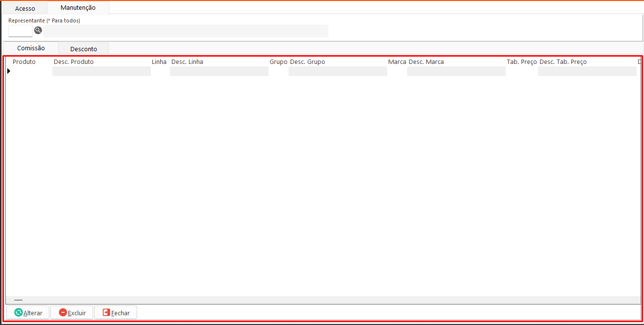The image size is (644, 325).
Task: Select the Comissão tab
Action: (31, 48)
